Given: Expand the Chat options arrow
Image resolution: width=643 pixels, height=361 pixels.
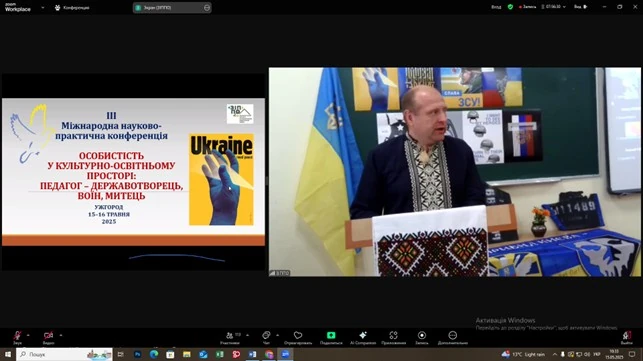Looking at the screenshot, I should click(278, 336).
